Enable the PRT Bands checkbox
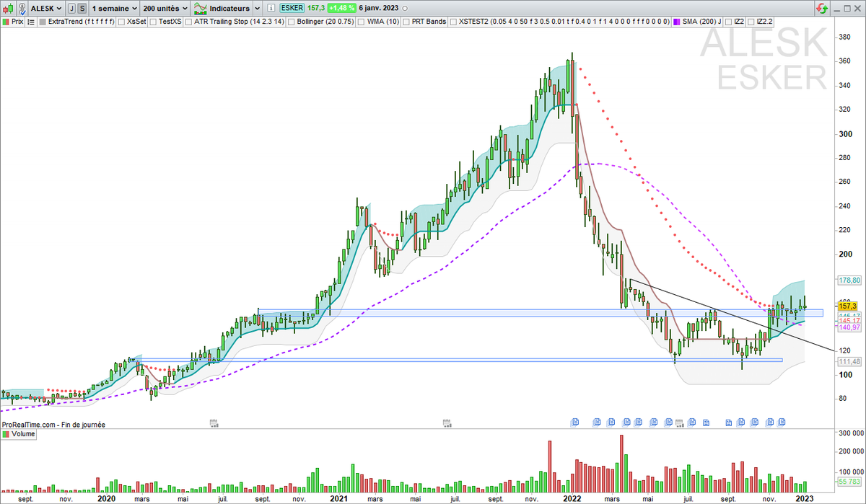The height and width of the screenshot is (504, 866). (406, 22)
